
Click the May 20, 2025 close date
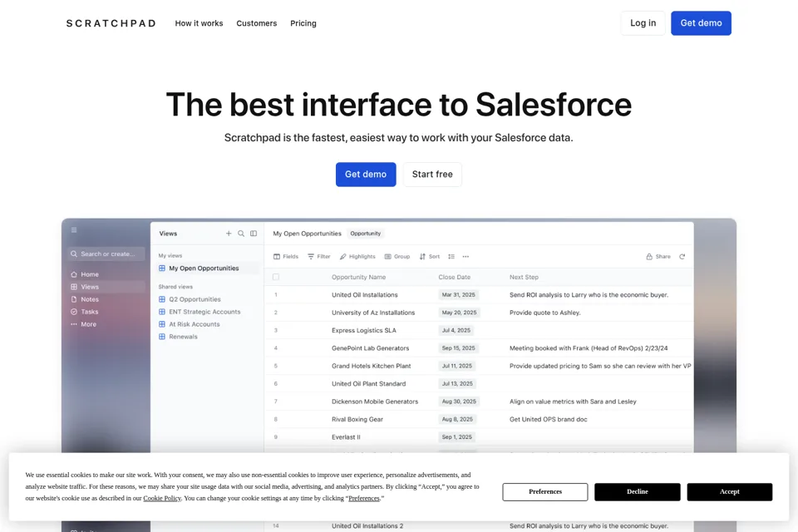coord(459,313)
